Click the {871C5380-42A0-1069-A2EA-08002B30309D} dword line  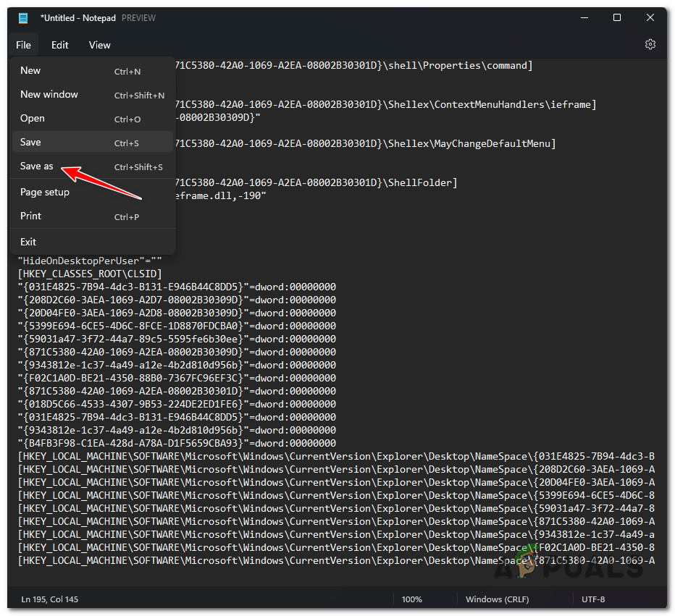pos(177,352)
